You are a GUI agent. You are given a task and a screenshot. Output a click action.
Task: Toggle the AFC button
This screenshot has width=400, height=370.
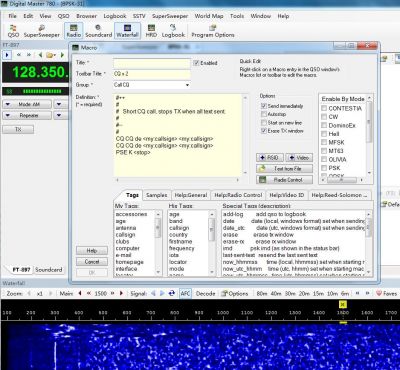point(185,293)
